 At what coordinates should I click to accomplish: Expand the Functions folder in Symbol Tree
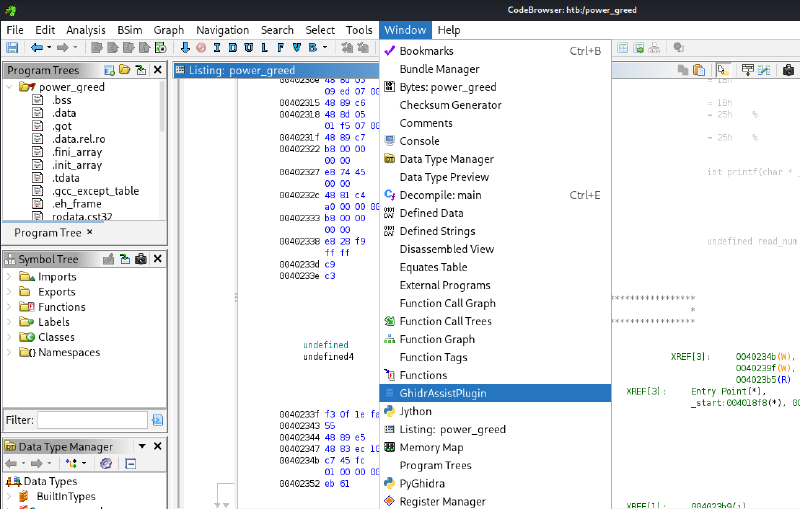pos(10,307)
